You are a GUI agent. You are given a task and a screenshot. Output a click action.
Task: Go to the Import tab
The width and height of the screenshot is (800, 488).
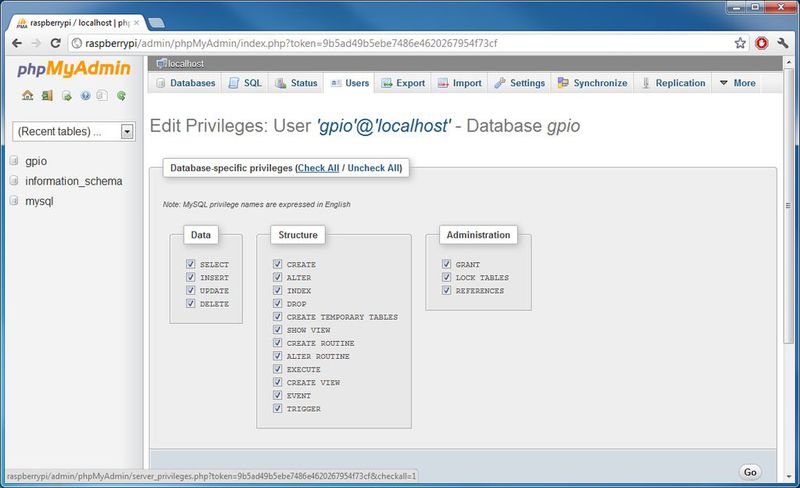point(459,83)
